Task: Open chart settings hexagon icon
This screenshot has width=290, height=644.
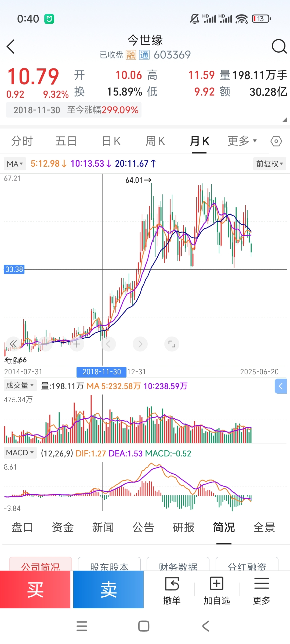Action: 276,141
